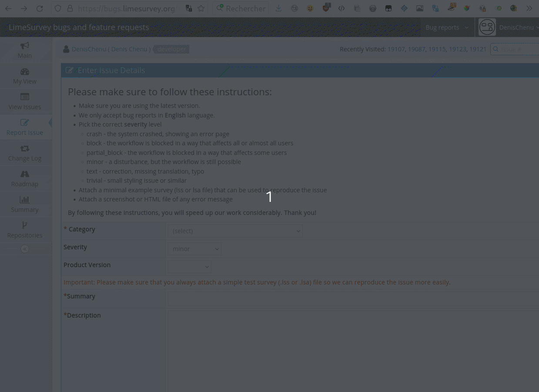Open the tracking protection shield icon
Viewport: 539px width, 392px height.
pos(59,8)
